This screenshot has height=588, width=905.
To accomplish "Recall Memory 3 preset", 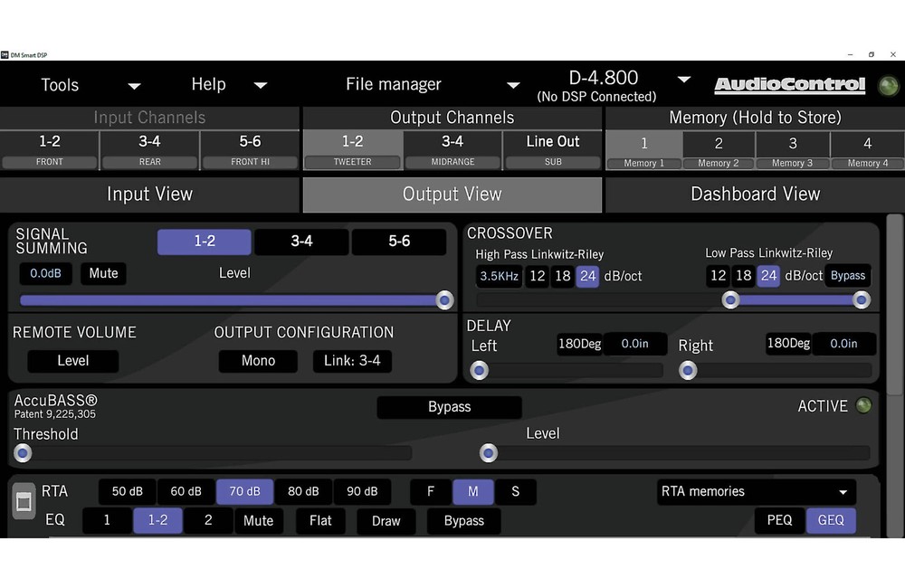I will click(x=793, y=150).
